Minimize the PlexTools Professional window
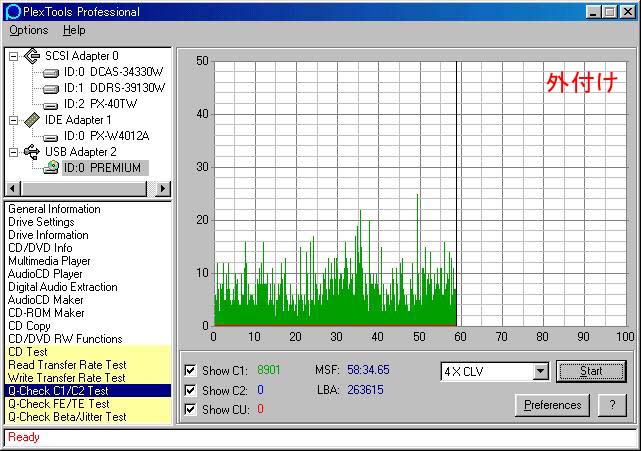The image size is (641, 451). point(593,12)
